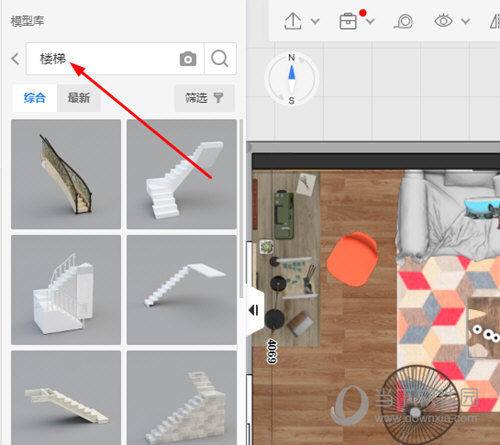Open the 筛选 filter button
500x445 pixels.
(205, 98)
